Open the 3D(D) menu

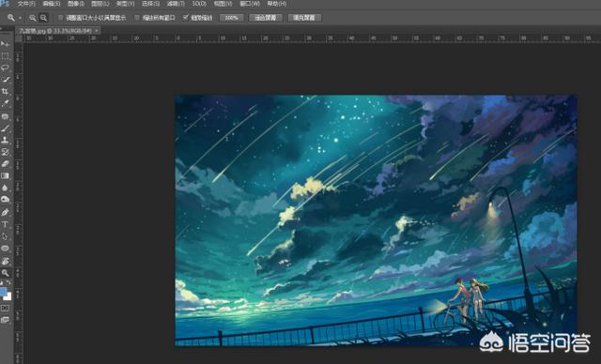(x=199, y=4)
